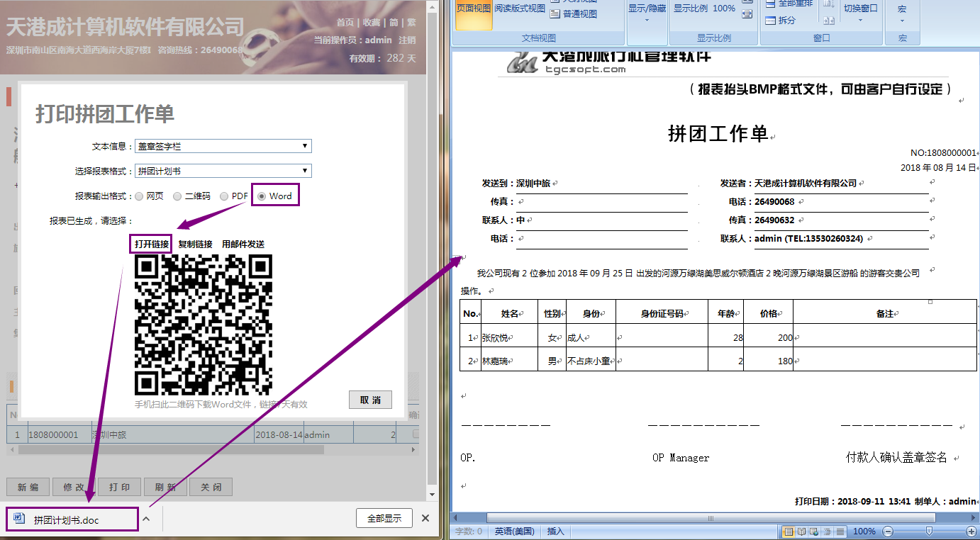The image size is (980, 540).
Task: Click 注销 logout link
Action: (408, 40)
